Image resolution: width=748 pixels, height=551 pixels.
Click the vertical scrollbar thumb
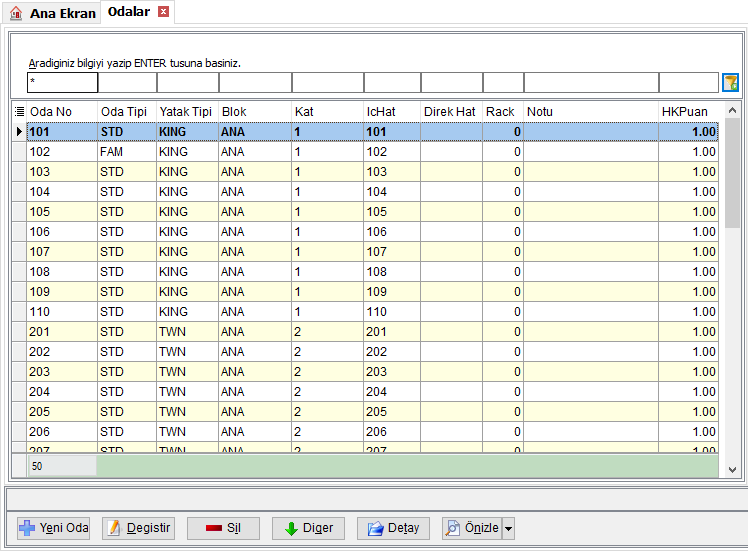tap(732, 174)
